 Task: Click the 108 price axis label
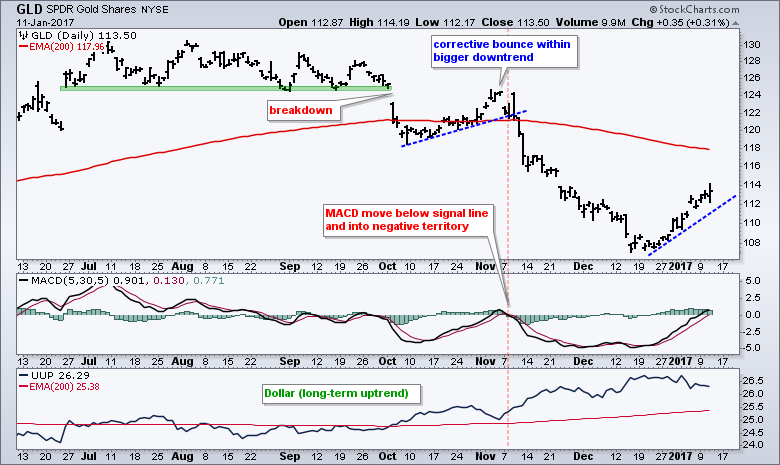pyautogui.click(x=752, y=243)
